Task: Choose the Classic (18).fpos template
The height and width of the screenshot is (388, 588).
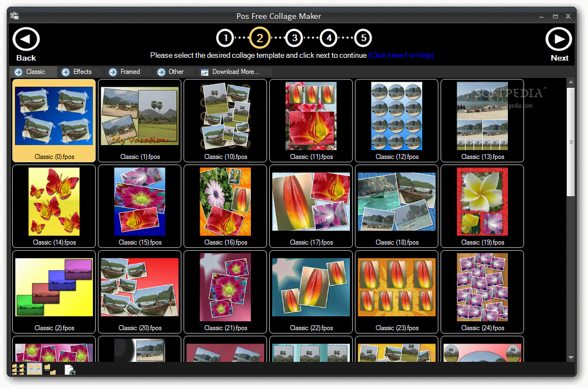Action: point(397,206)
